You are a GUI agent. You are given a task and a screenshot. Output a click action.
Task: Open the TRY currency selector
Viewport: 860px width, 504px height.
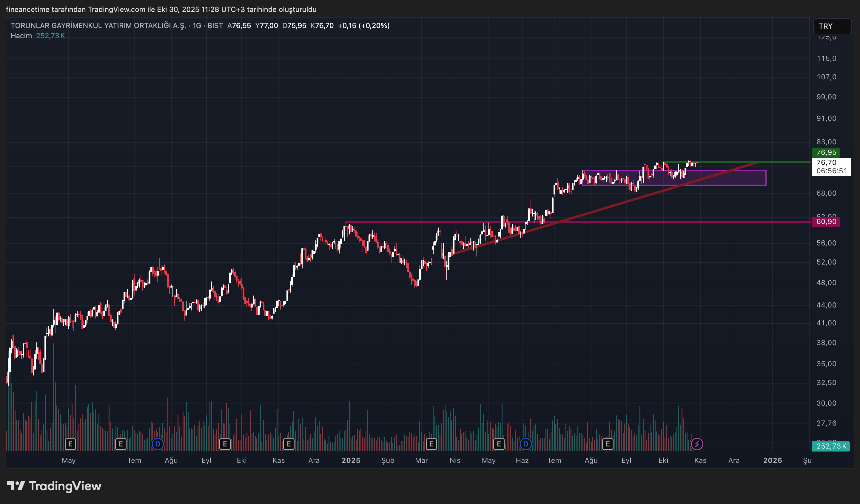pyautogui.click(x=832, y=26)
